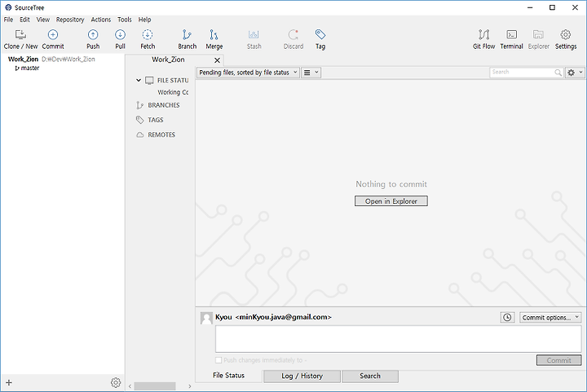Click the Commit toolbar icon
The width and height of the screenshot is (587, 392).
(53, 39)
